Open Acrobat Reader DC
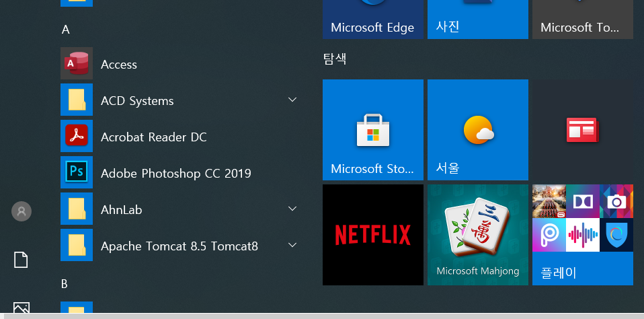The width and height of the screenshot is (644, 319). (179, 137)
